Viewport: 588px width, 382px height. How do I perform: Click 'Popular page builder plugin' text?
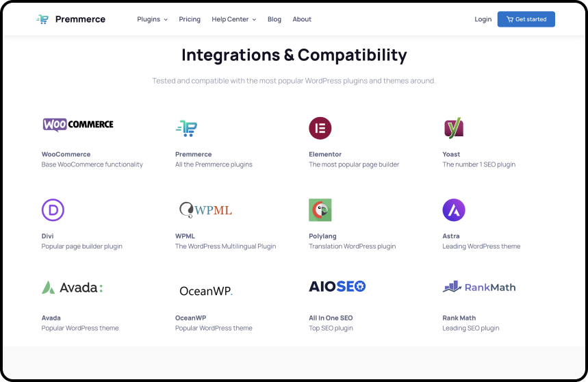(81, 246)
